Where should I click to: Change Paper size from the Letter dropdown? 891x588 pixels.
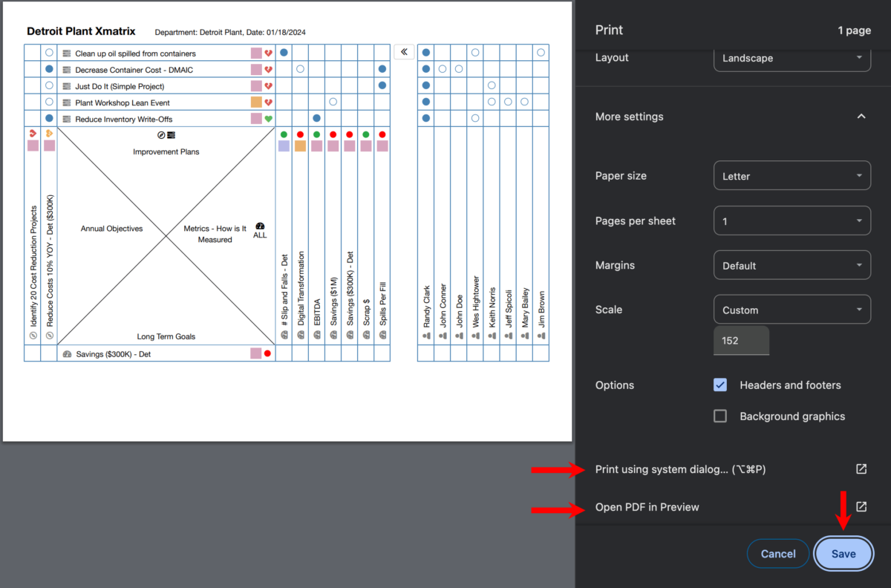coord(792,175)
